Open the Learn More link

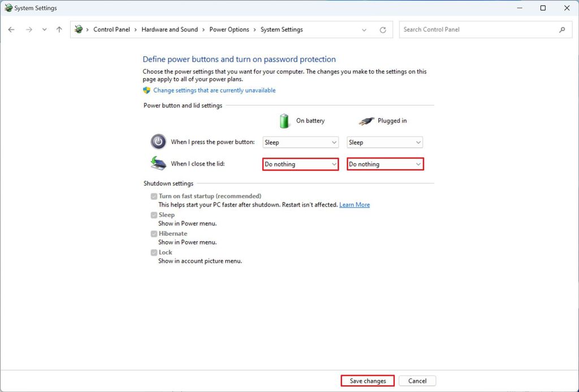point(355,204)
